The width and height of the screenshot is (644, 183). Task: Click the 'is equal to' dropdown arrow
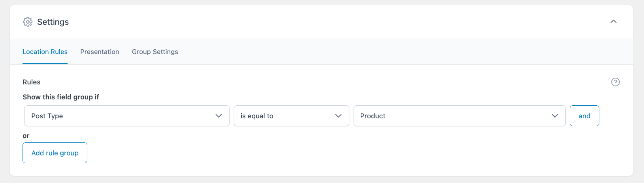338,116
